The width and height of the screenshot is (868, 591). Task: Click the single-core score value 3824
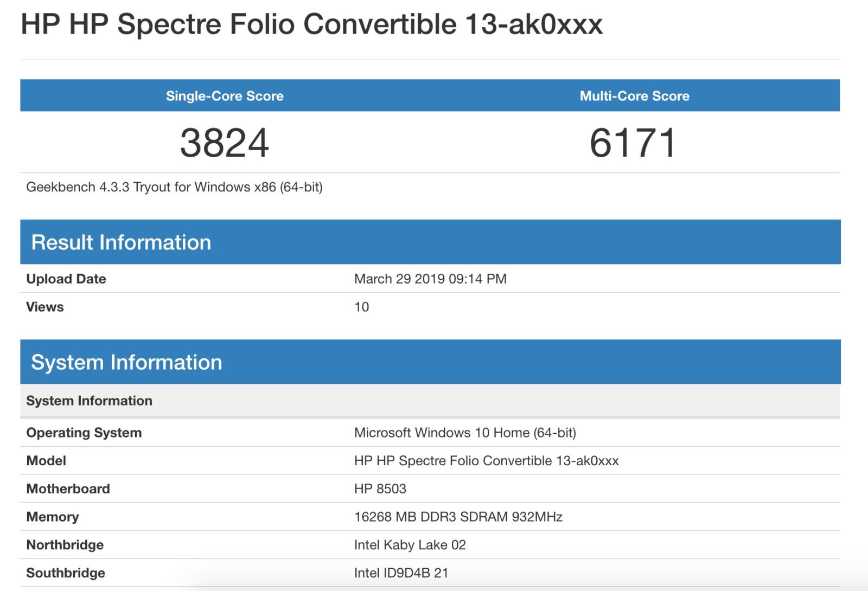225,143
